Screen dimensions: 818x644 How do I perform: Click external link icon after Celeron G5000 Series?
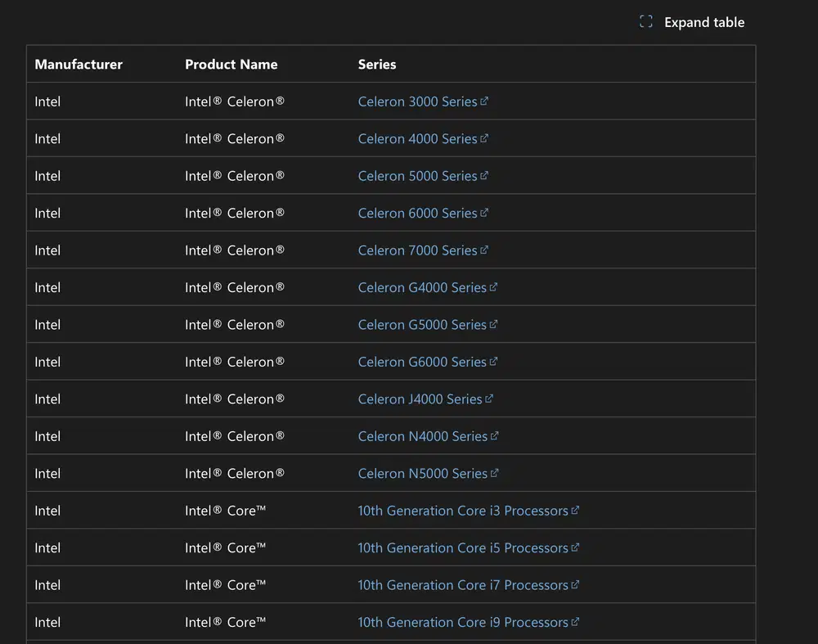[493, 324]
